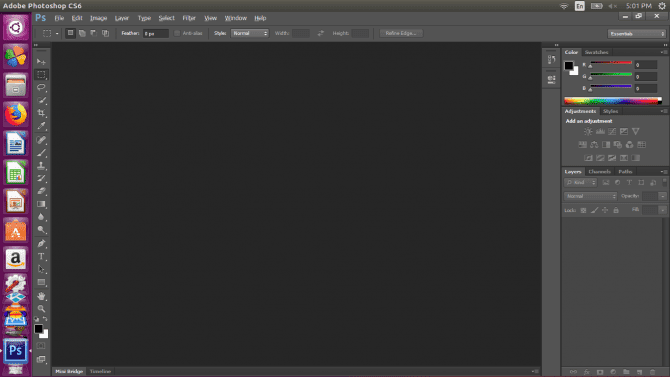
Task: Switch to the Timeline tab
Action: [100, 371]
